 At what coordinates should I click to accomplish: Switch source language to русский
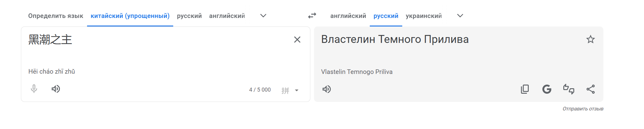[189, 16]
